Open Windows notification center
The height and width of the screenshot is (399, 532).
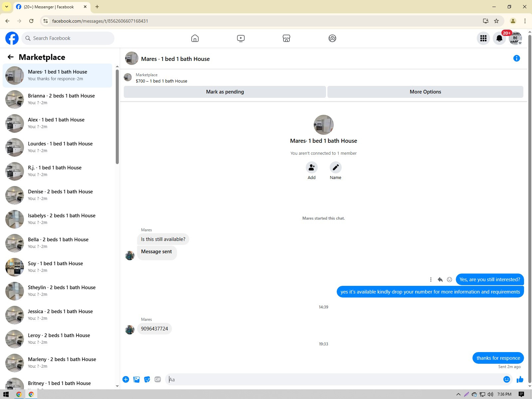(521, 394)
